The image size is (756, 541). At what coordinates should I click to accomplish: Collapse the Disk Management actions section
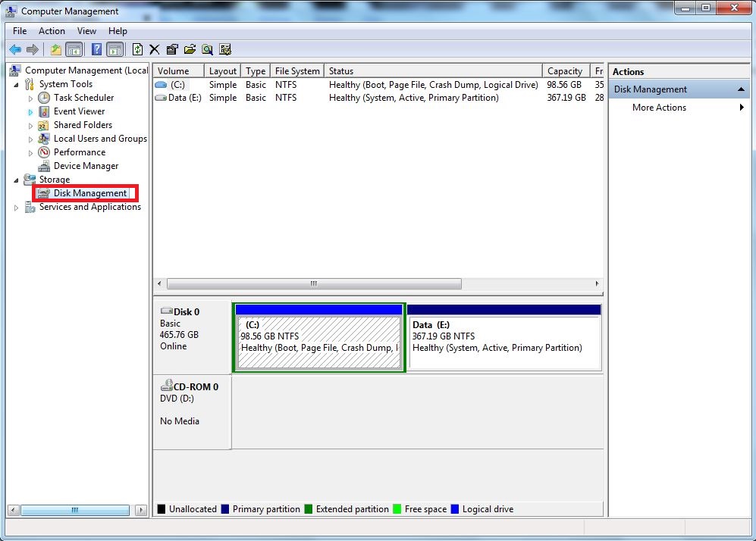pos(741,89)
